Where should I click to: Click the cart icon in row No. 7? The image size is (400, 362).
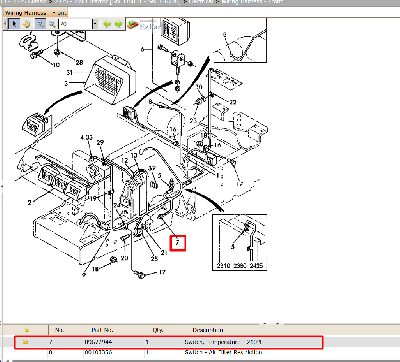pos(25,342)
